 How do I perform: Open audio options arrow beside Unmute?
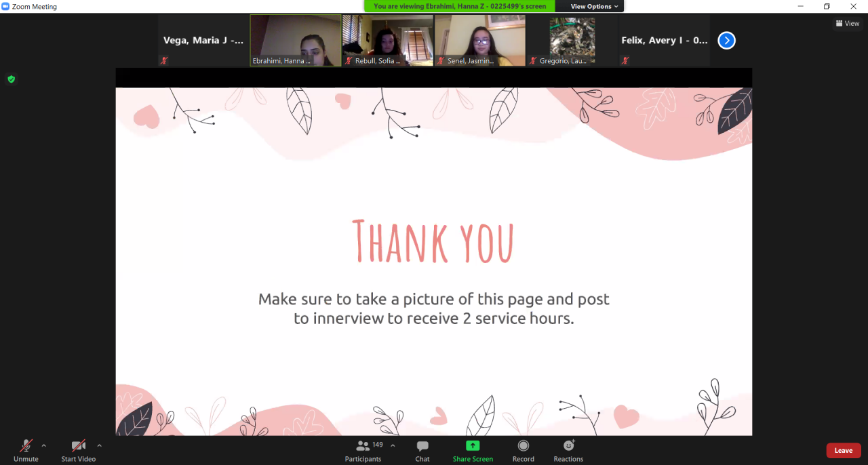(44, 445)
